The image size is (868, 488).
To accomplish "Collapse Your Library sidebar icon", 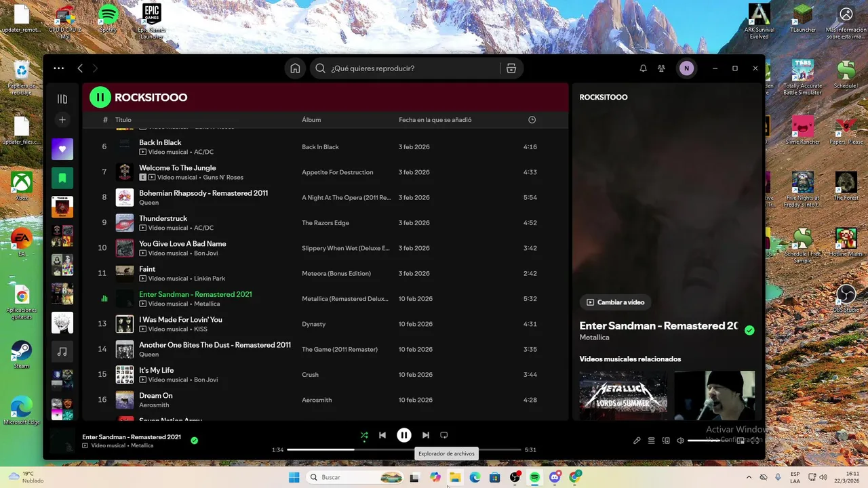I will pyautogui.click(x=62, y=99).
